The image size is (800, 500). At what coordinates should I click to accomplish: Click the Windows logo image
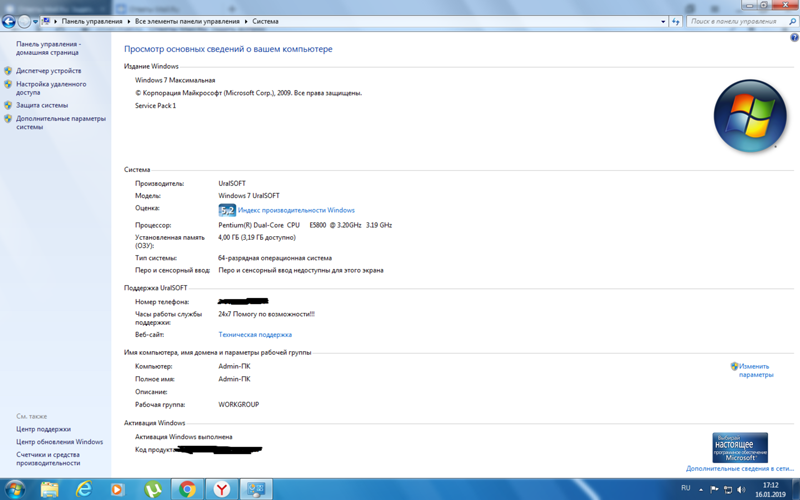(750, 116)
